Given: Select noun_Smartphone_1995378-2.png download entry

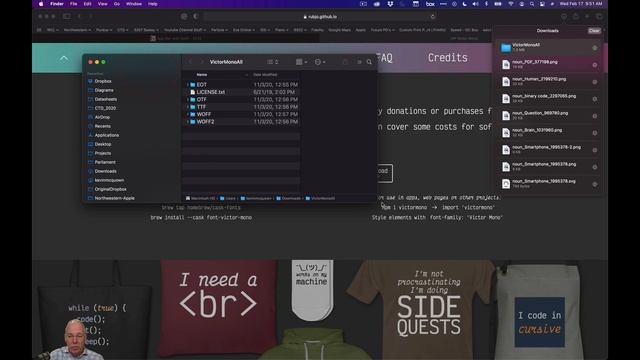Looking at the screenshot, I should (548, 149).
